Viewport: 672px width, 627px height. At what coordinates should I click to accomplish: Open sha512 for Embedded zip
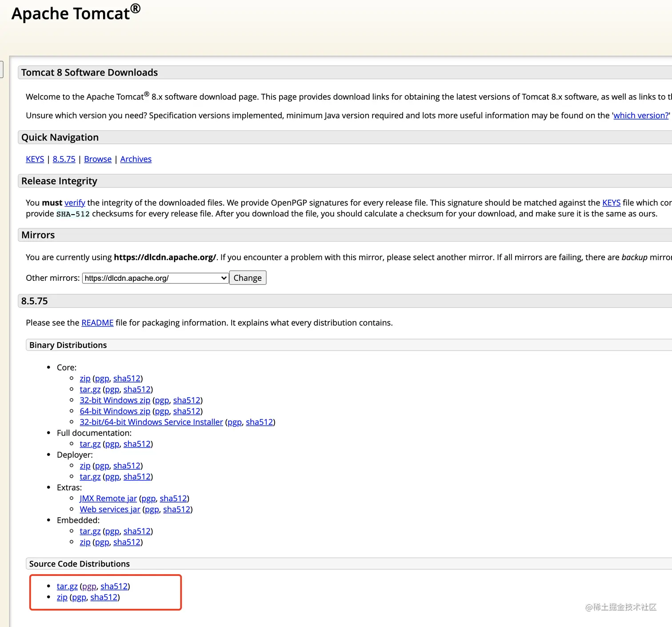point(127,542)
